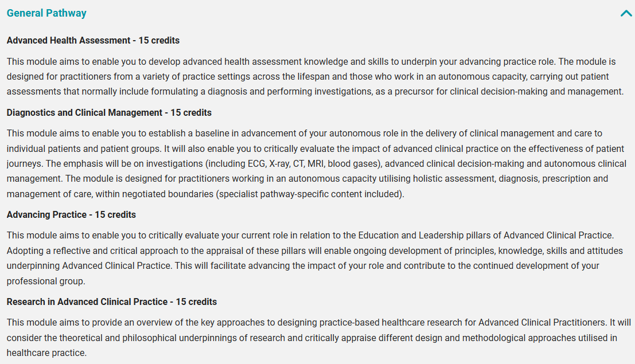Click the Research in Advanced Clinical Practice heading
635x364 pixels.
click(x=112, y=302)
